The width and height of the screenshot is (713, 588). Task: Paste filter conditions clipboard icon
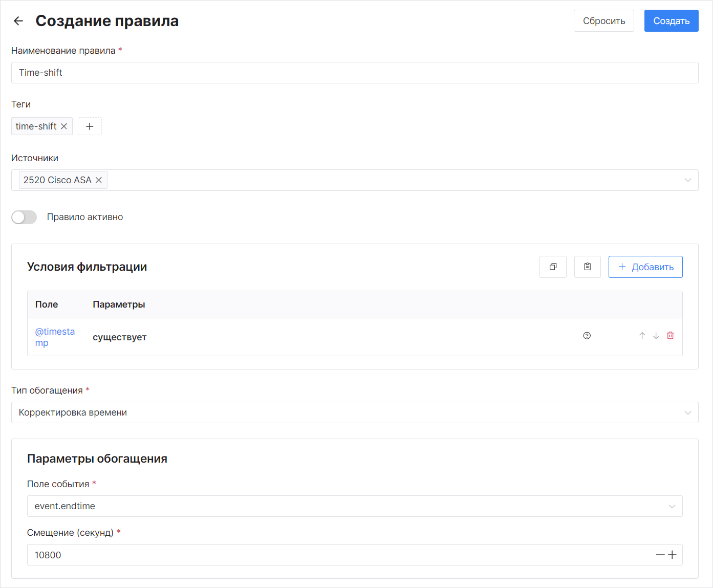point(587,267)
